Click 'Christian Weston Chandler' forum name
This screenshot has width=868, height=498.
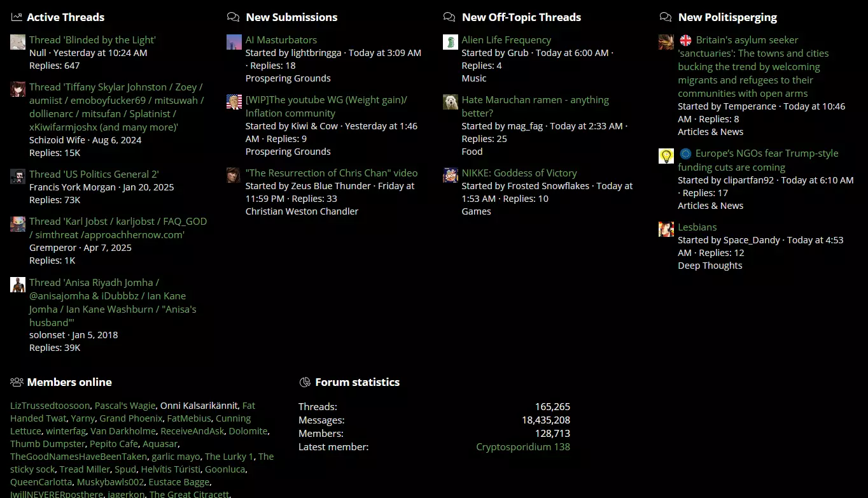point(302,211)
